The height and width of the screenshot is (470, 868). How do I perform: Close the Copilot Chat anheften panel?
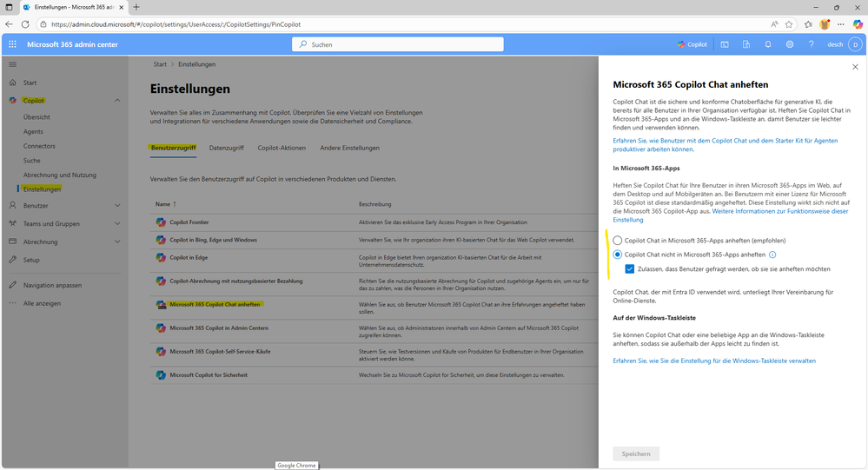[855, 66]
